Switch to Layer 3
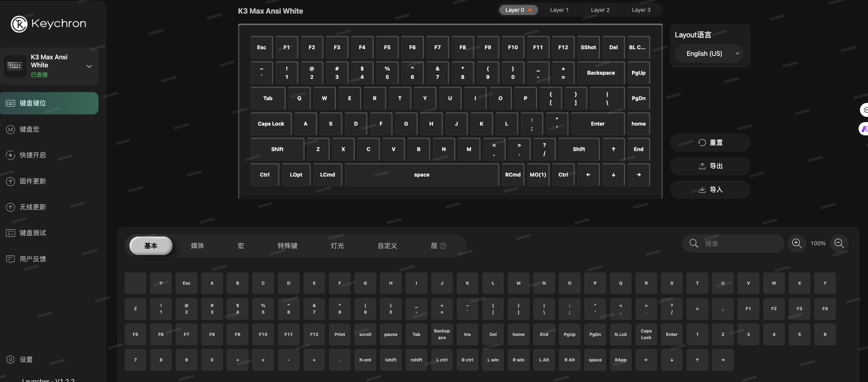This screenshot has width=868, height=382. click(x=641, y=10)
